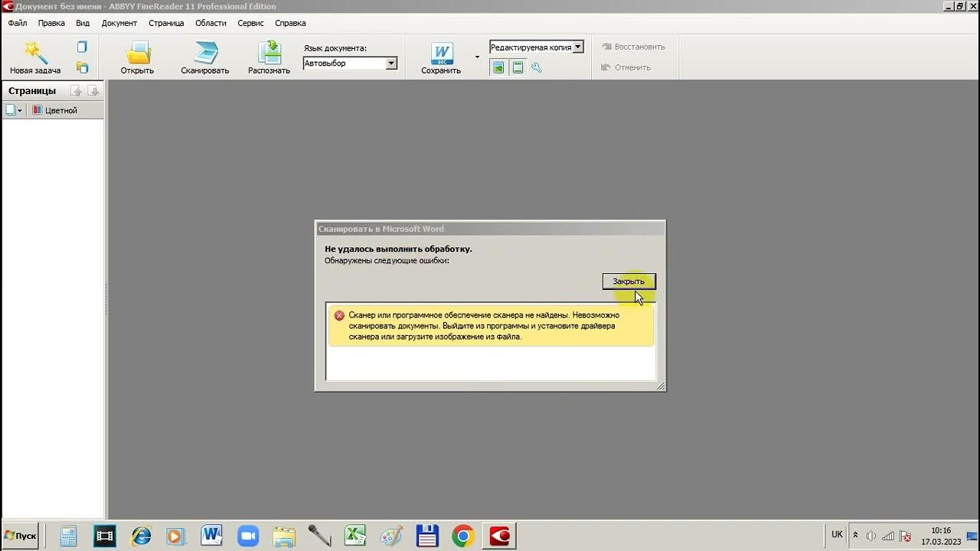Image resolution: width=980 pixels, height=551 pixels.
Task: Open the Вид menu
Action: pyautogui.click(x=83, y=23)
